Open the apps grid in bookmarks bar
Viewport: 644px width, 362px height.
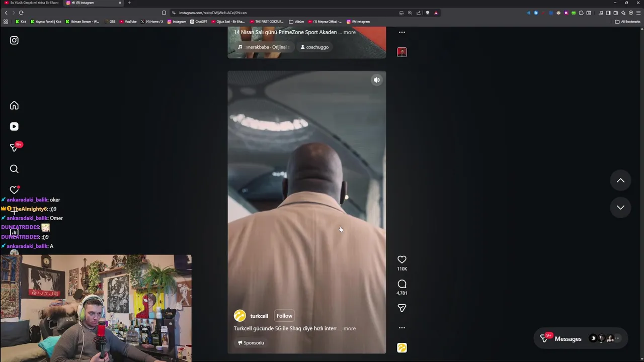click(6, 22)
